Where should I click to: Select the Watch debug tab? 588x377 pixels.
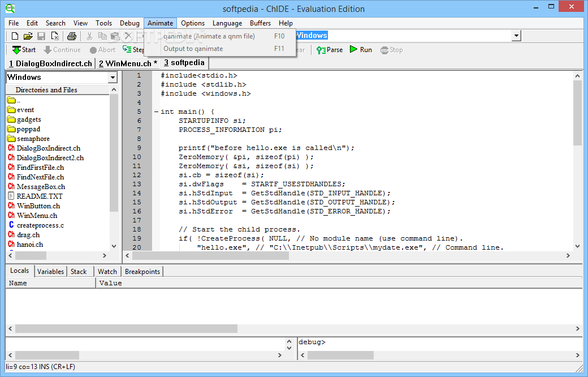tap(107, 272)
